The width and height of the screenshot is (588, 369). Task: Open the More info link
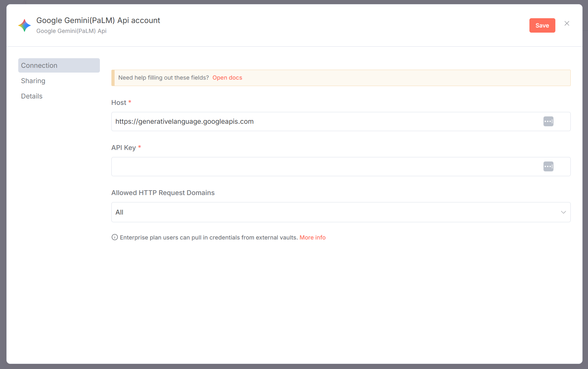[312, 238]
